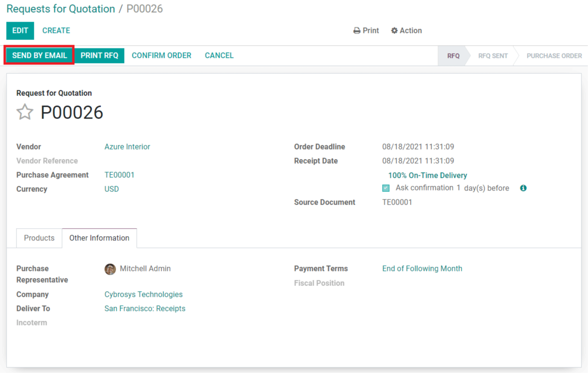Click the Fiscal Position label
Viewport: 588px width, 373px height.
pyautogui.click(x=319, y=283)
